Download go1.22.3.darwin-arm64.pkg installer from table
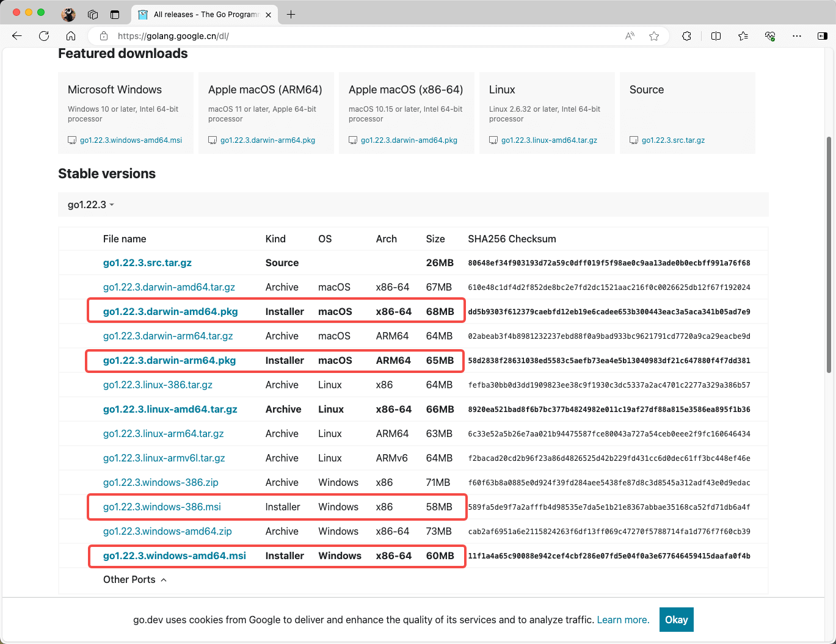836x644 pixels. click(169, 360)
